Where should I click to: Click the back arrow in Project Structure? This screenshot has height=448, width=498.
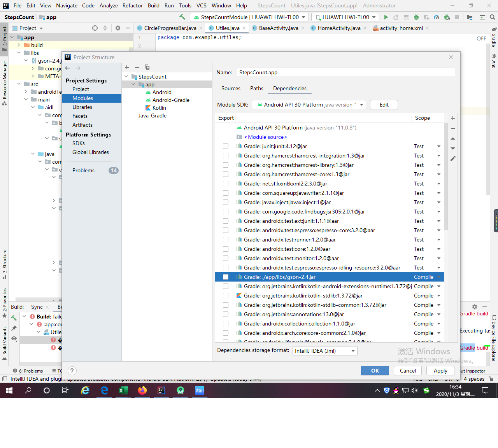pos(68,68)
